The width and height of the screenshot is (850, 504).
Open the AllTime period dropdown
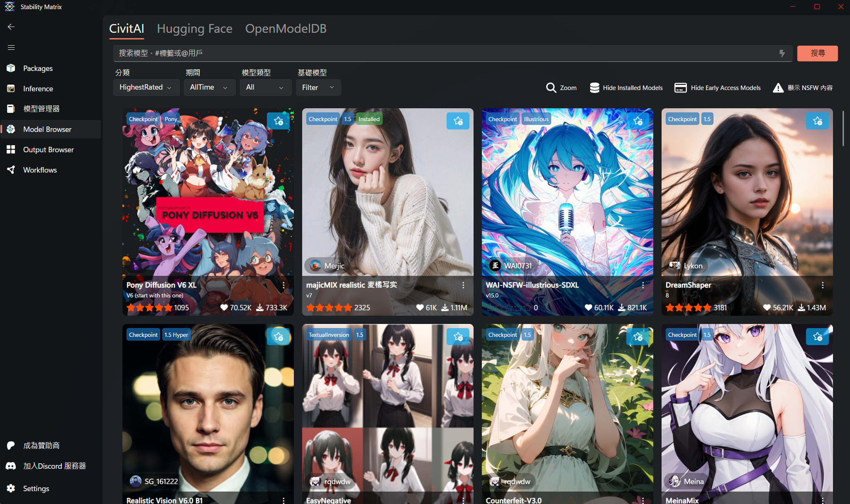click(x=209, y=88)
